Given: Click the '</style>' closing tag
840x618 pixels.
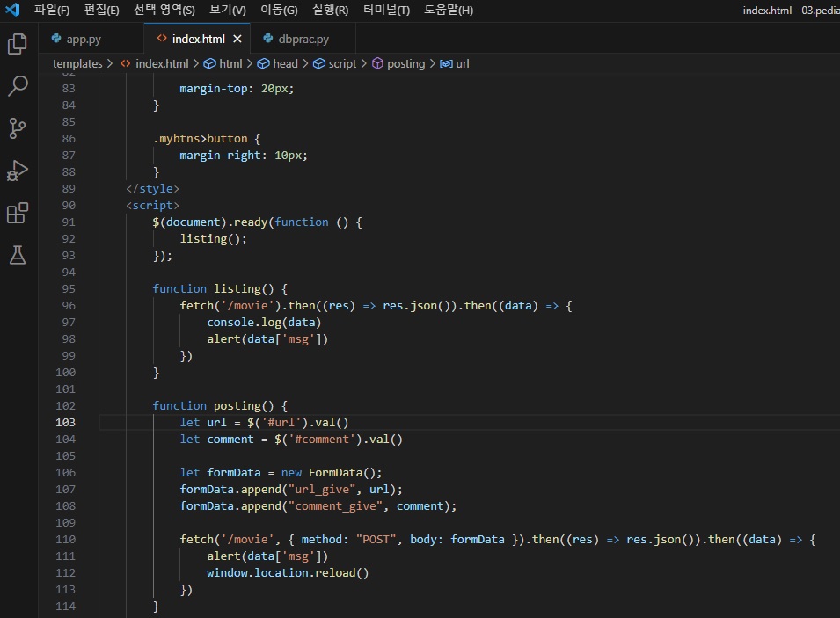Looking at the screenshot, I should click(x=153, y=188).
